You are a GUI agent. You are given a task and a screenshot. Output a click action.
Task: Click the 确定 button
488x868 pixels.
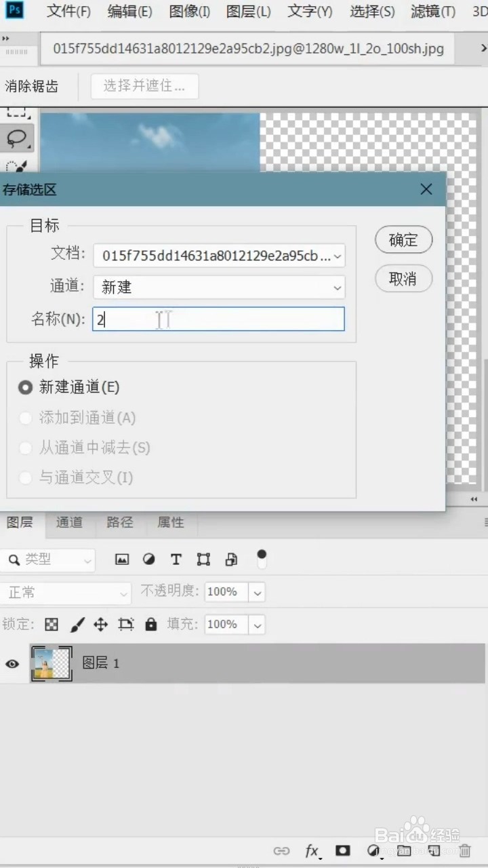point(403,239)
